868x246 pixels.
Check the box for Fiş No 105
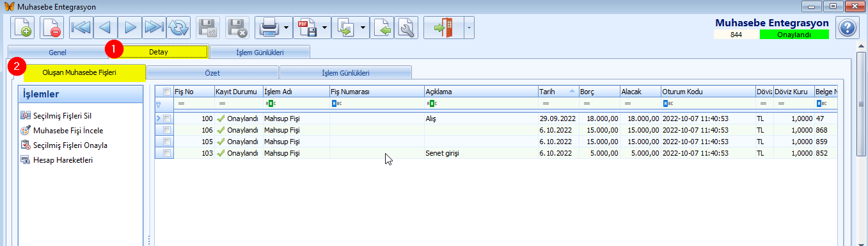(167, 142)
